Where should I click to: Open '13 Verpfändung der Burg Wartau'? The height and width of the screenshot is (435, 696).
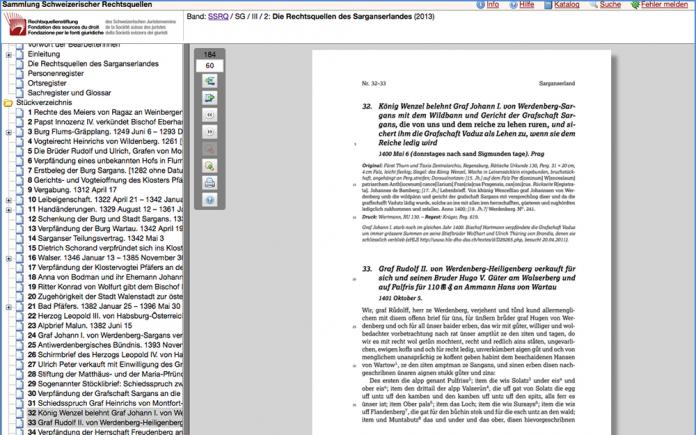(x=105, y=229)
